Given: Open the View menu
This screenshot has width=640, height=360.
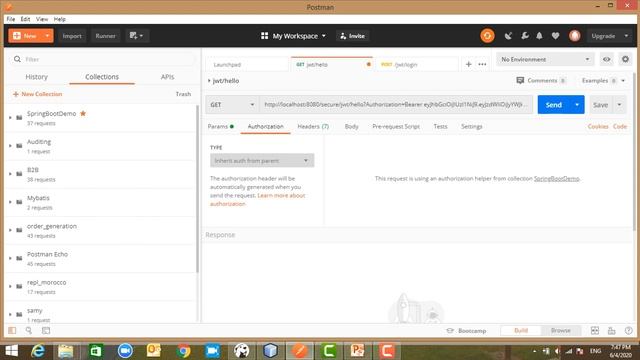Looking at the screenshot, I should coord(42,19).
